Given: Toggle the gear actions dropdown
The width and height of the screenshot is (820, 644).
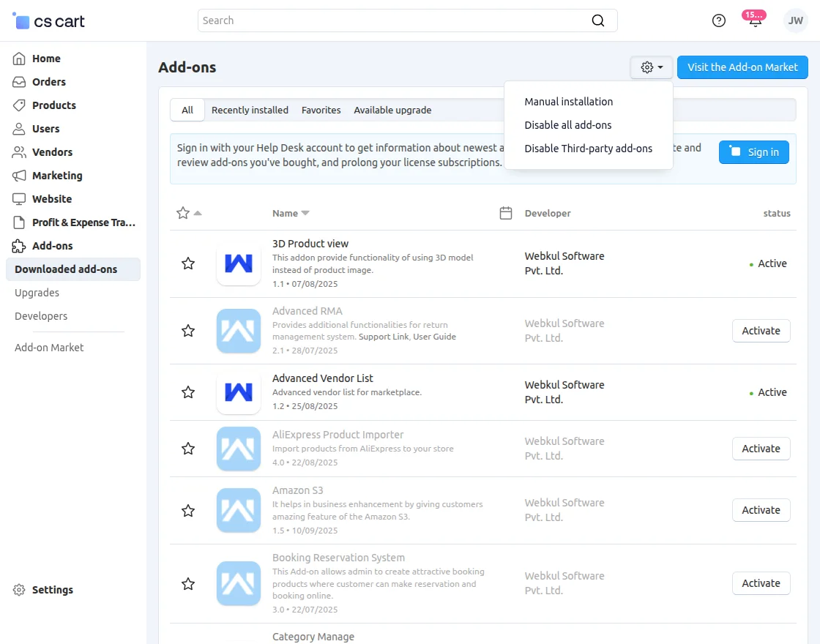Looking at the screenshot, I should 652,67.
